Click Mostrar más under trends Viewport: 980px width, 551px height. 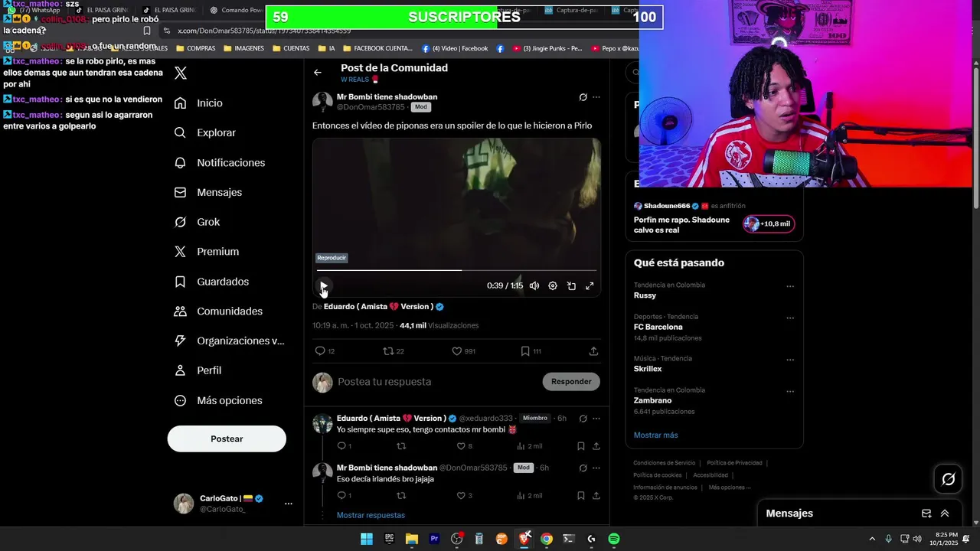pos(655,435)
